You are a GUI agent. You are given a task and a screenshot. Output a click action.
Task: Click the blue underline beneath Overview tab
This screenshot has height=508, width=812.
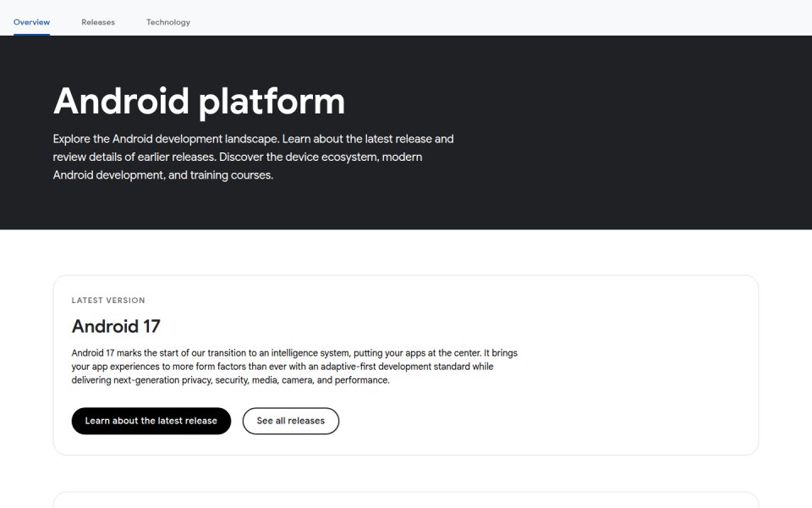point(31,35)
